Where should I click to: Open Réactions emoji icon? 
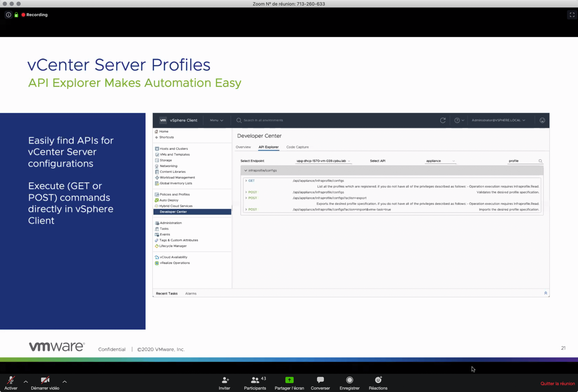pos(378,380)
